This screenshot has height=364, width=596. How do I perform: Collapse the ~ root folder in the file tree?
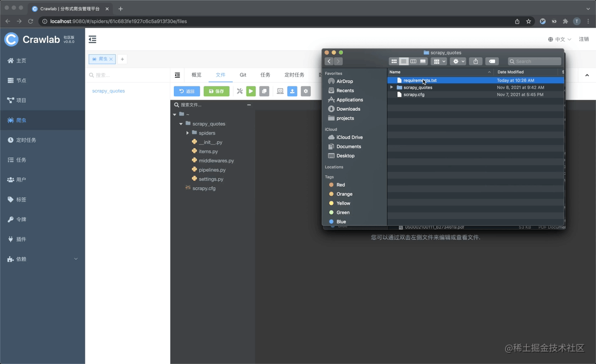click(175, 115)
